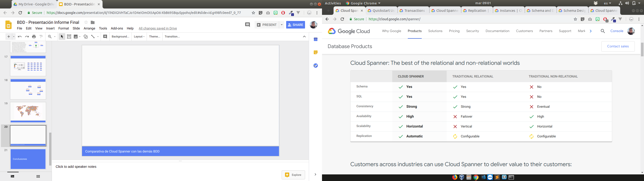Select the Shape tool
This screenshot has height=181, width=644.
(86, 37)
